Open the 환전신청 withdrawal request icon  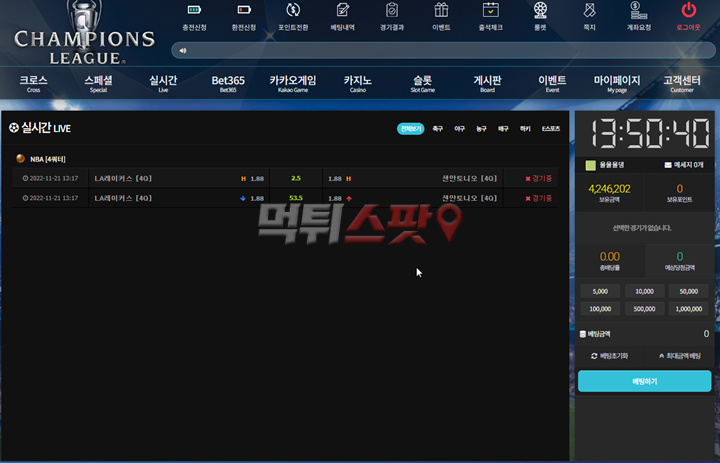(244, 10)
